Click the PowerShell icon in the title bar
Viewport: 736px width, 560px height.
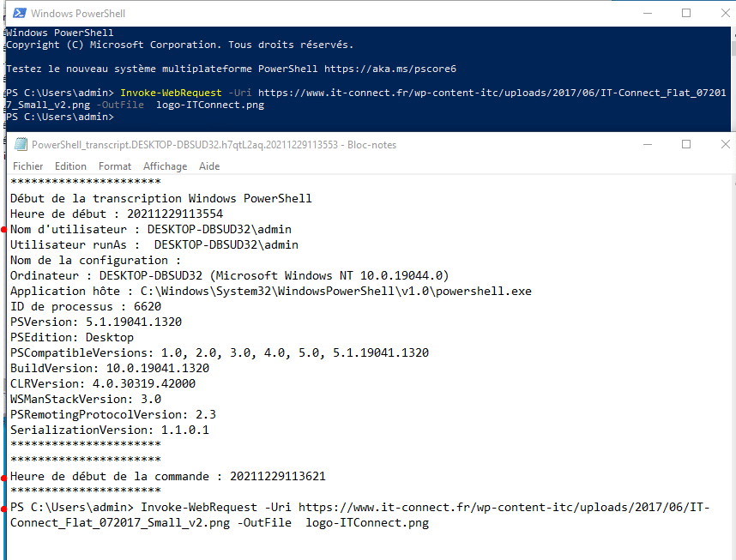(18, 14)
